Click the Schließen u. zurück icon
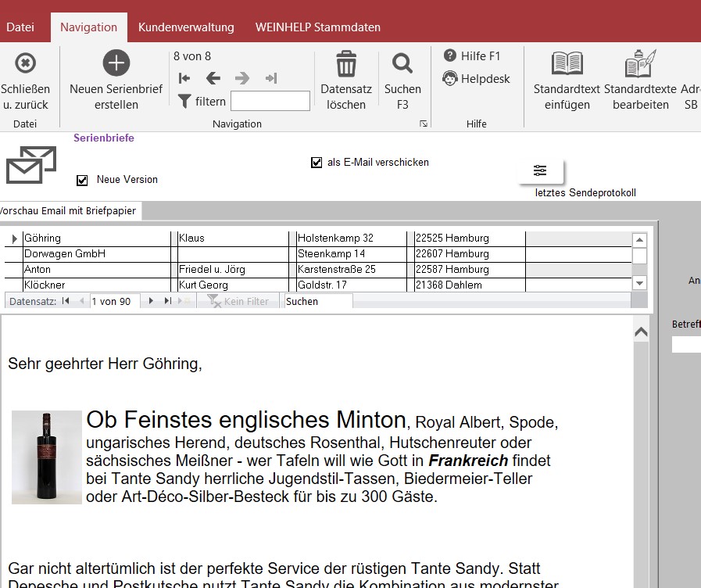The width and height of the screenshot is (701, 588). (25, 63)
